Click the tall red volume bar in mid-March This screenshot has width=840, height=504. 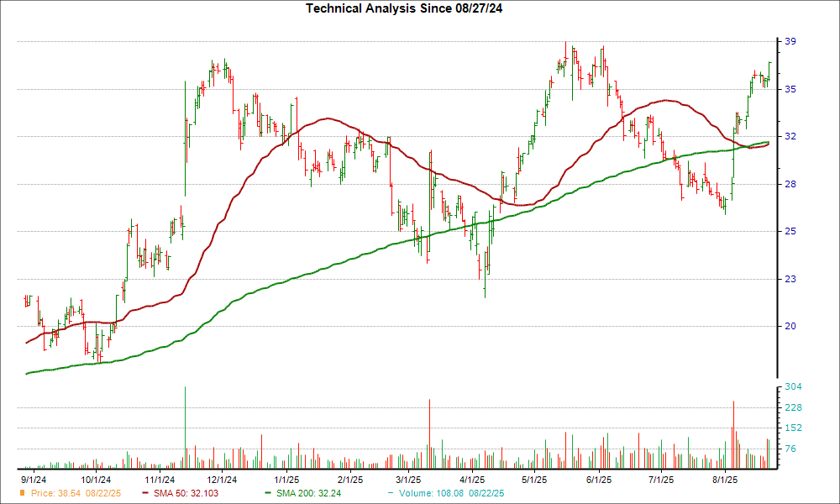click(429, 433)
